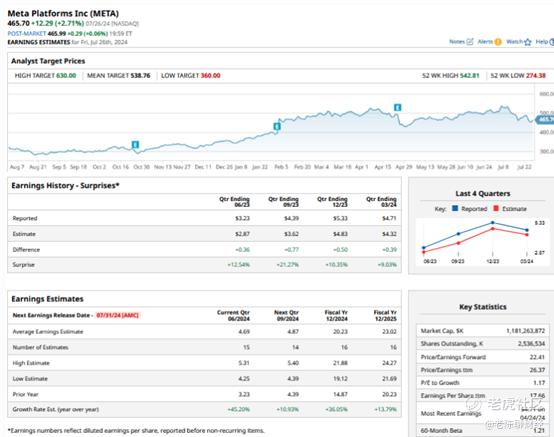The height and width of the screenshot is (437, 554).
Task: Click the 52 WK LOW 274.38 value
Action: [536, 76]
